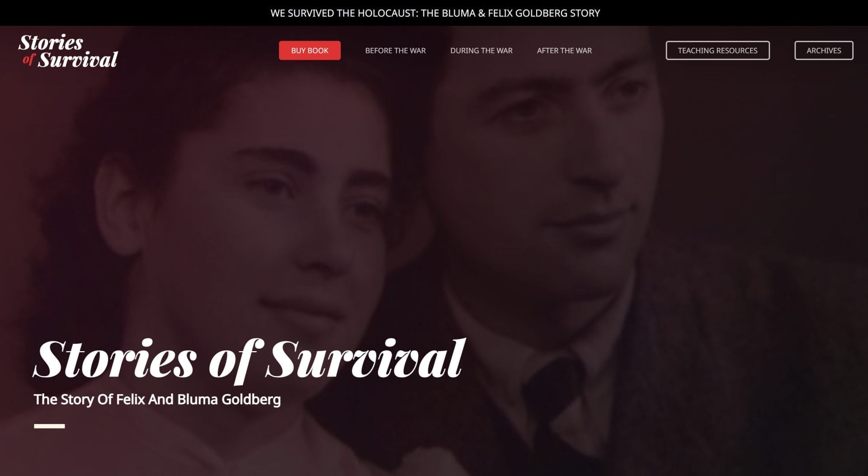The image size is (868, 476).
Task: Click the red Buy Book button
Action: point(310,50)
